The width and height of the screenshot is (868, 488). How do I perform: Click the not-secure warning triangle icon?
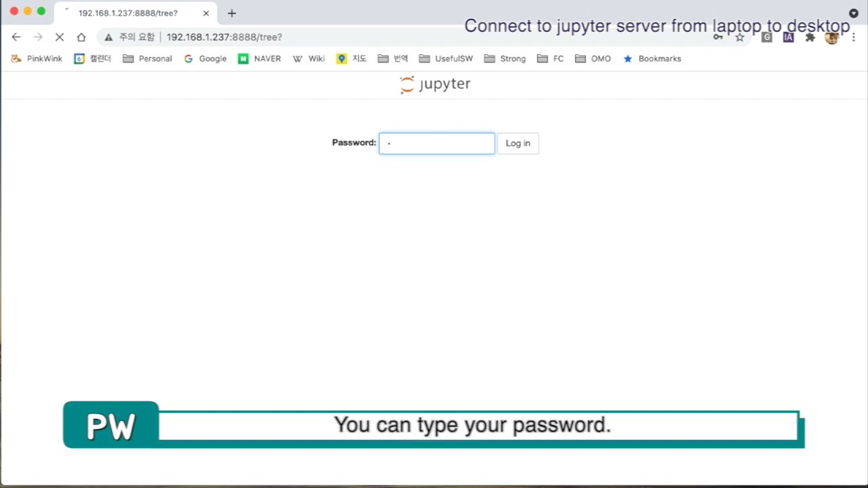(108, 37)
